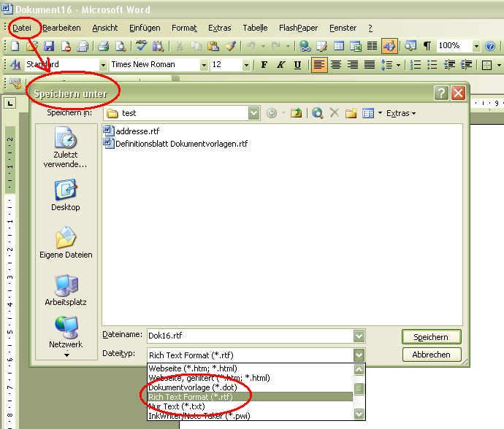The width and height of the screenshot is (504, 429).
Task: Open the Extras dropdown in dialog
Action: (400, 113)
